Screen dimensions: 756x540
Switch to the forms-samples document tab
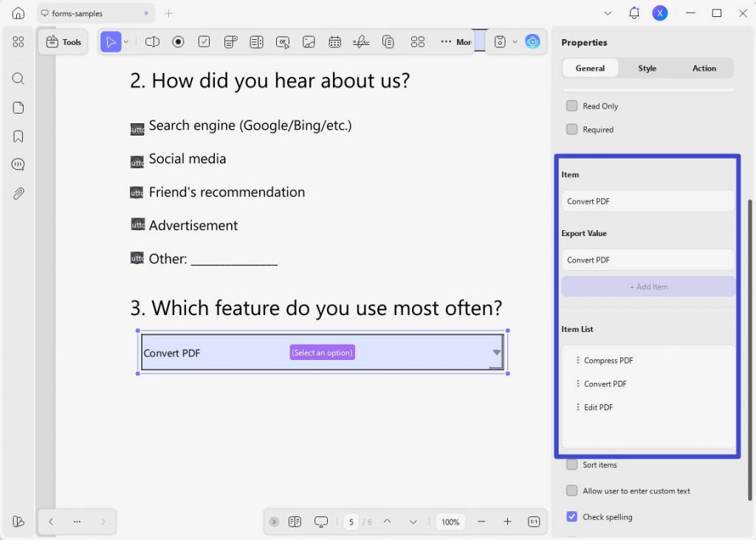pyautogui.click(x=95, y=13)
